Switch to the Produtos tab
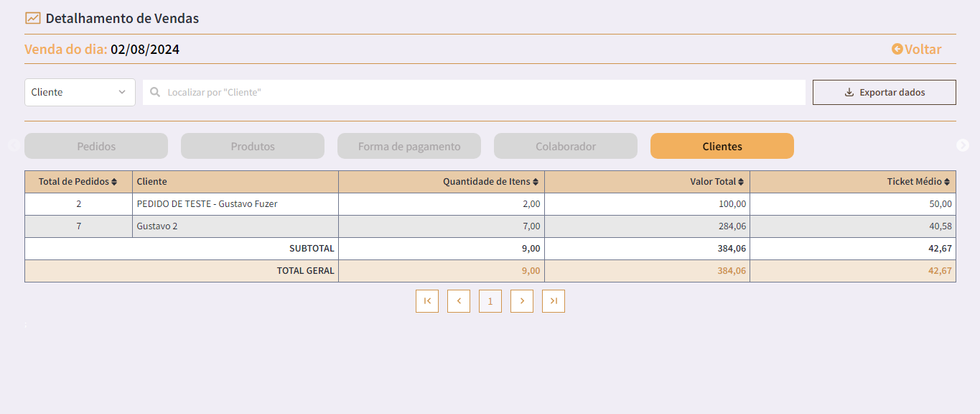Image resolution: width=980 pixels, height=414 pixels. click(253, 146)
